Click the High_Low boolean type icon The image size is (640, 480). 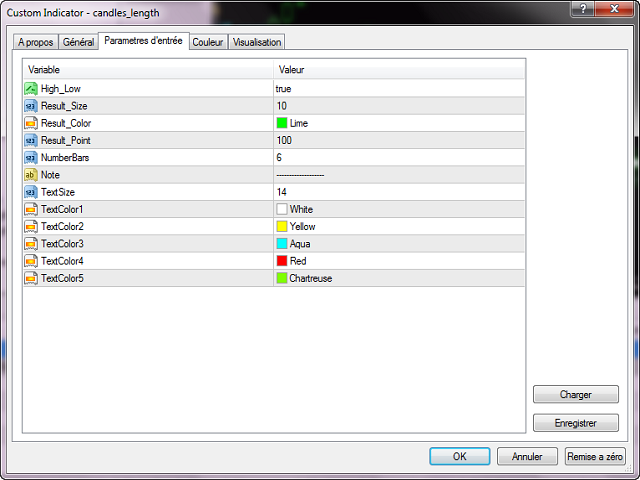[31, 89]
